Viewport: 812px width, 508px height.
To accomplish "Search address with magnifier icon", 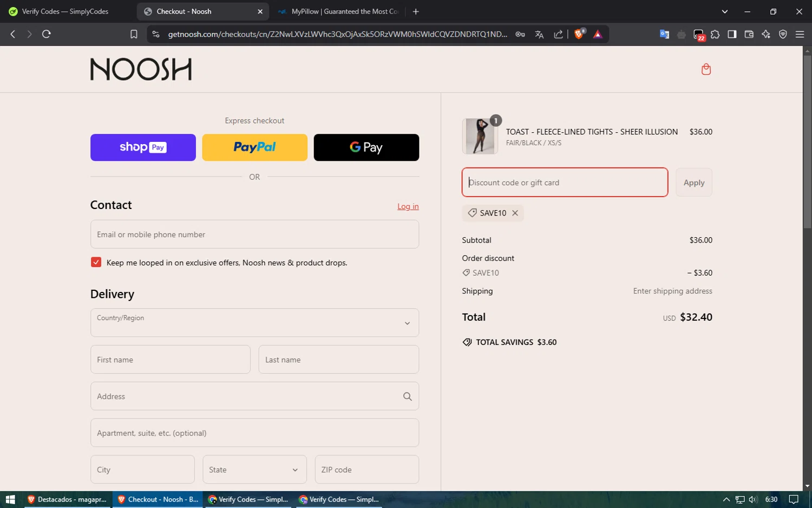I will tap(408, 396).
